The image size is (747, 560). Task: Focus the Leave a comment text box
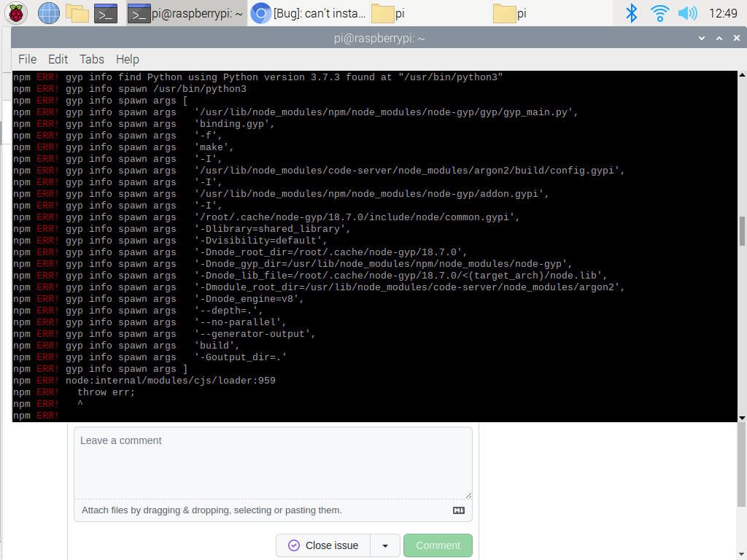coord(273,462)
